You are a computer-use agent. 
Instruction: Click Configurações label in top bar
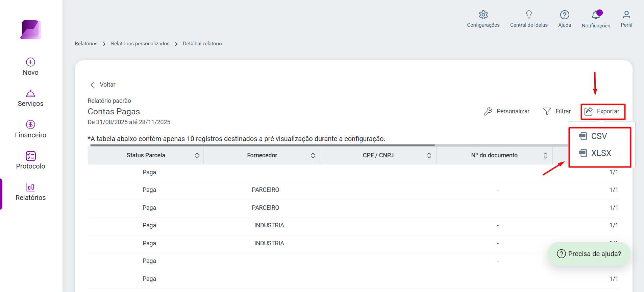point(484,25)
